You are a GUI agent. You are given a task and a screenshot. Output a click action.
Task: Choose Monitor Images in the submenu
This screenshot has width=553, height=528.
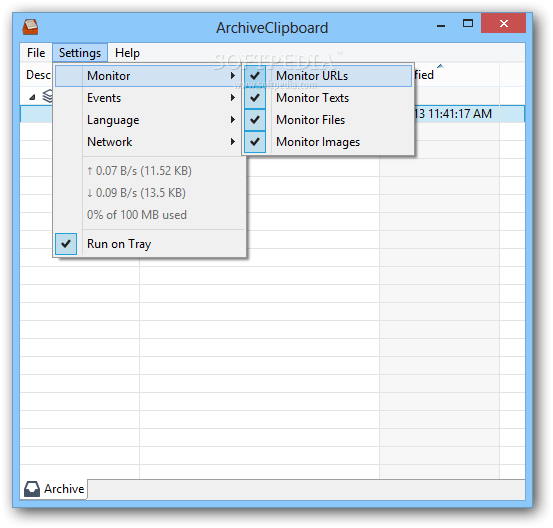coord(328,142)
